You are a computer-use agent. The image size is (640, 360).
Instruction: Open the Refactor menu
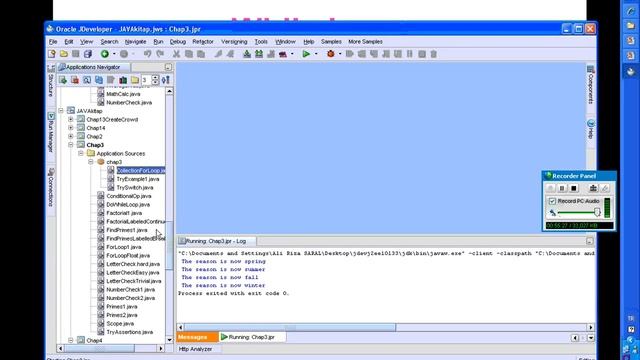point(203,42)
